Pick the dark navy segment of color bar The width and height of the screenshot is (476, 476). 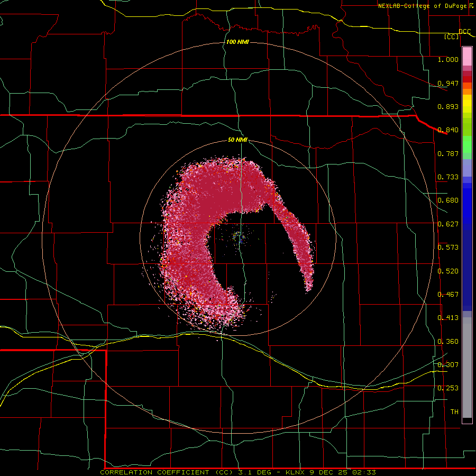pyautogui.click(x=467, y=267)
